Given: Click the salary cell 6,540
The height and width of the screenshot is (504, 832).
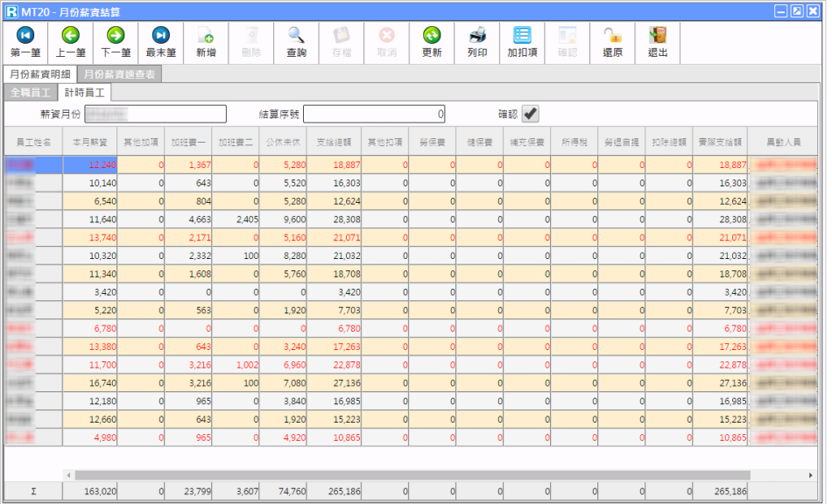Looking at the screenshot, I should tap(89, 201).
